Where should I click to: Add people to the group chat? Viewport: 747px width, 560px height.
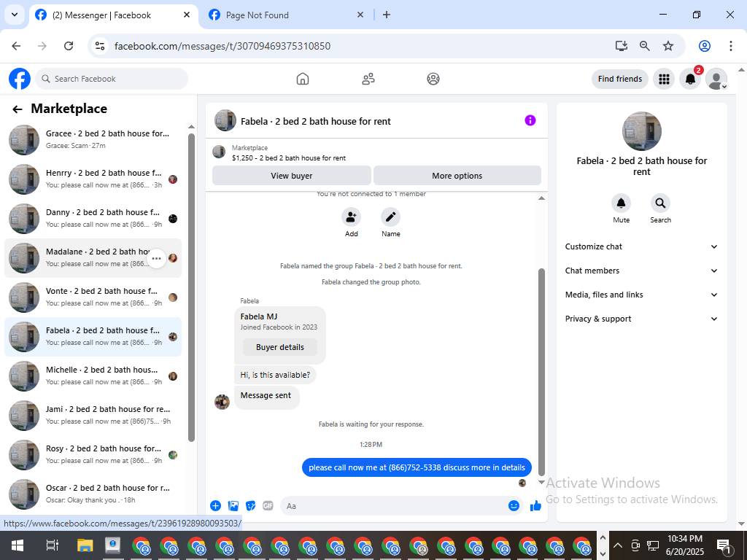[x=351, y=217]
